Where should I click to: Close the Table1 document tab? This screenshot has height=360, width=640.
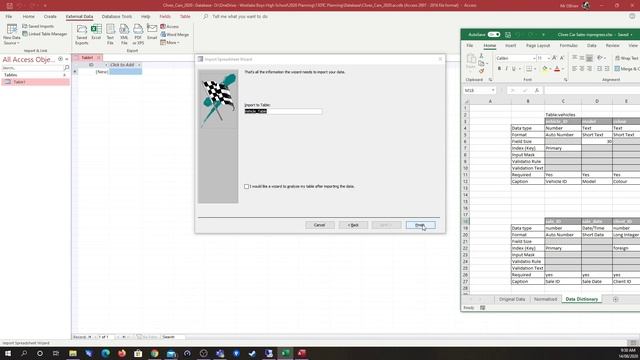pos(99,58)
